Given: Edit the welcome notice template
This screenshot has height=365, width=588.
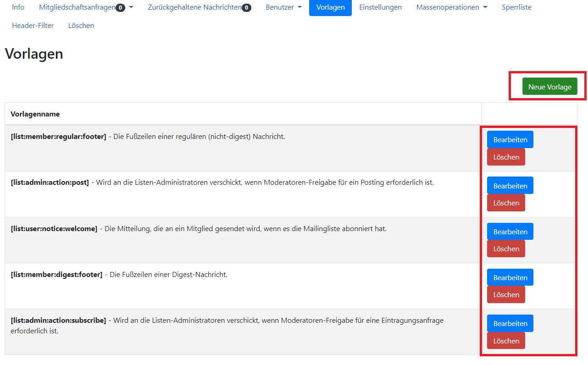Looking at the screenshot, I should click(510, 231).
